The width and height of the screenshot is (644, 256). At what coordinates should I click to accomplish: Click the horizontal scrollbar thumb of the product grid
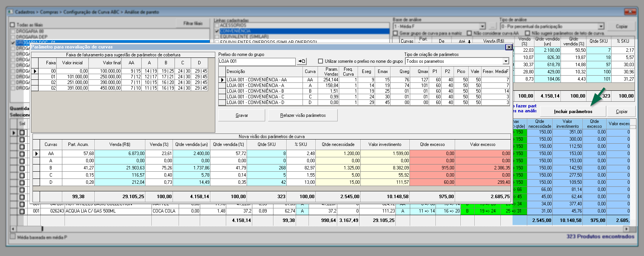pyautogui.click(x=29, y=229)
